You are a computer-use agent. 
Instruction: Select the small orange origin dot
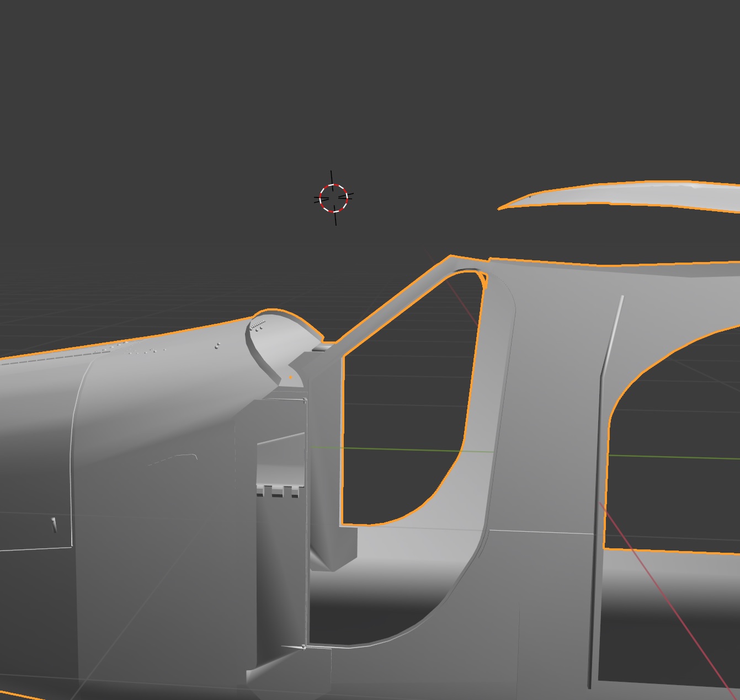[x=291, y=377]
